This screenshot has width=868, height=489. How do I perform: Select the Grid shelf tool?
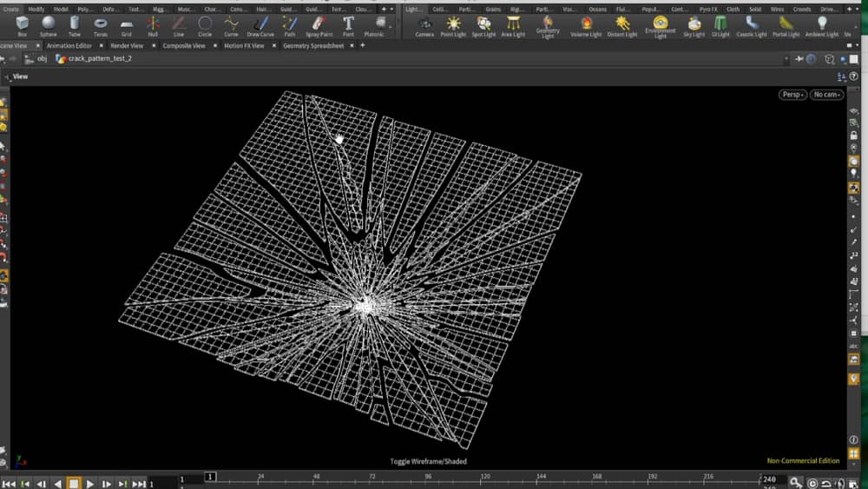[x=126, y=26]
